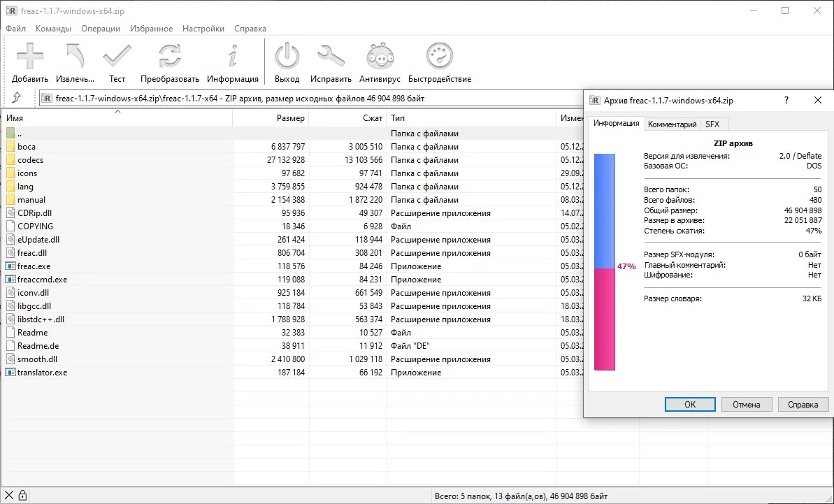This screenshot has width=834, height=504.
Task: Select the codecs folder icon
Action: pyautogui.click(x=10, y=160)
